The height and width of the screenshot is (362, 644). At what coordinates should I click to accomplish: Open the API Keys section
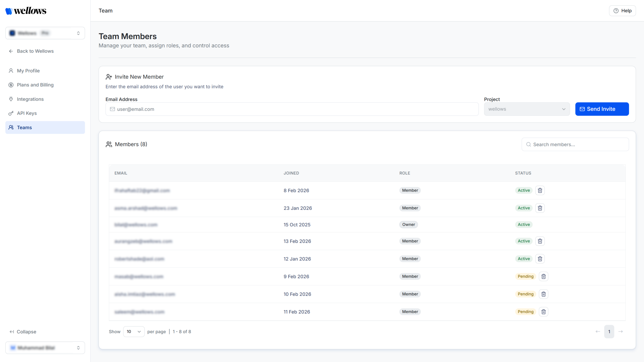pos(27,113)
